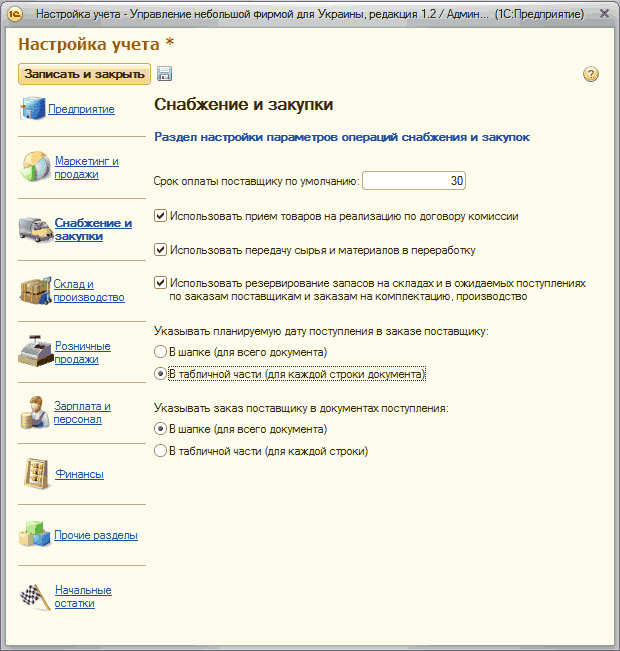Click Указывать планируемую дату поступления label
Image resolution: width=620 pixels, height=651 pixels.
(321, 331)
